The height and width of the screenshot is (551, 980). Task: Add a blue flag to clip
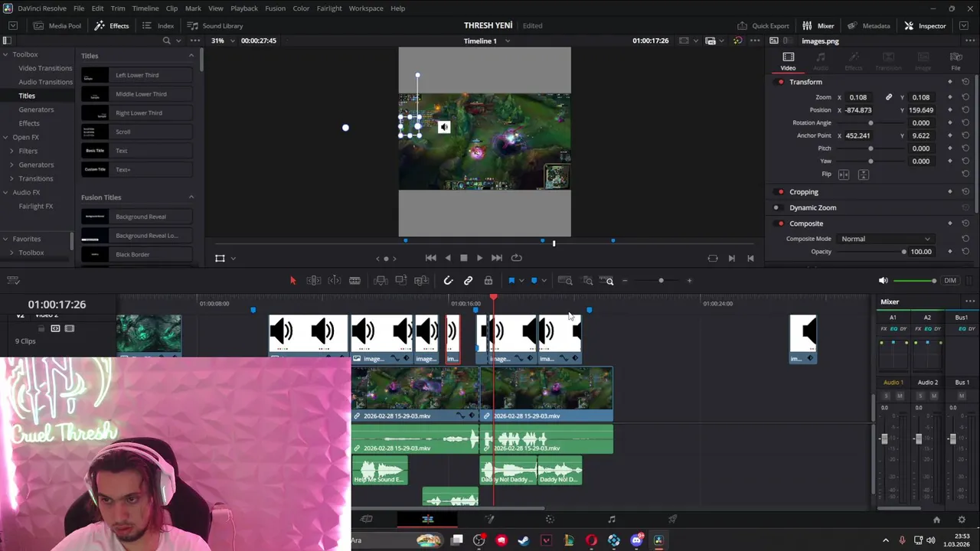511,281
